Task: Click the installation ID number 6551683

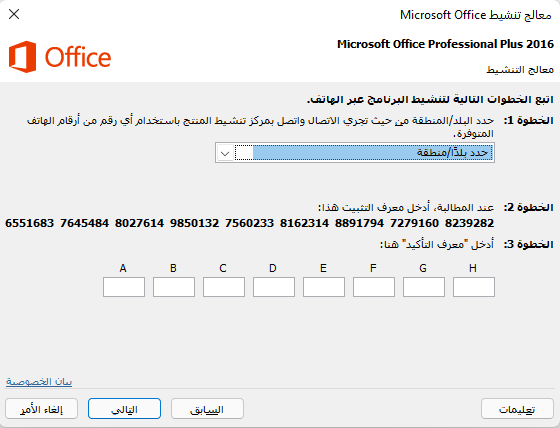Action: coord(29,223)
